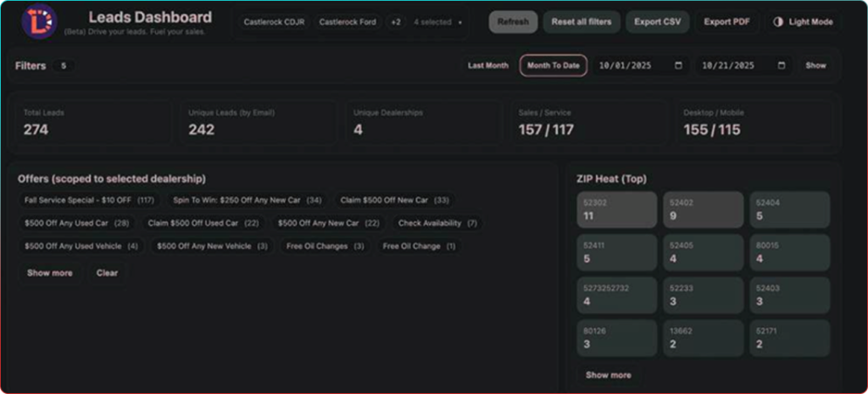Select the Castlerock Ford dealership chip
Image resolution: width=868 pixels, height=394 pixels.
(x=347, y=22)
